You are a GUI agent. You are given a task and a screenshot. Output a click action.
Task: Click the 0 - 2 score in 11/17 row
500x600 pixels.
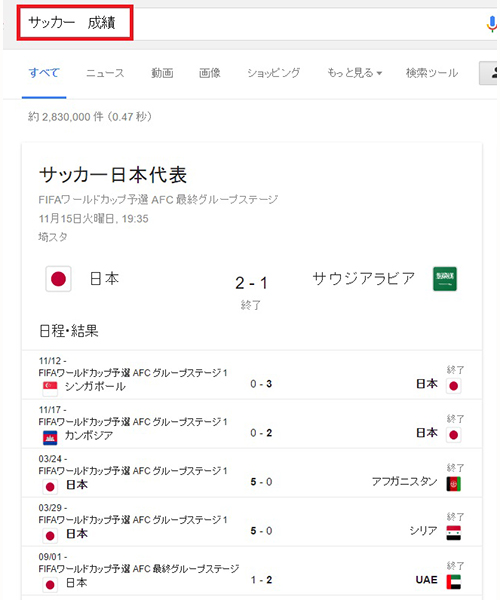point(261,433)
